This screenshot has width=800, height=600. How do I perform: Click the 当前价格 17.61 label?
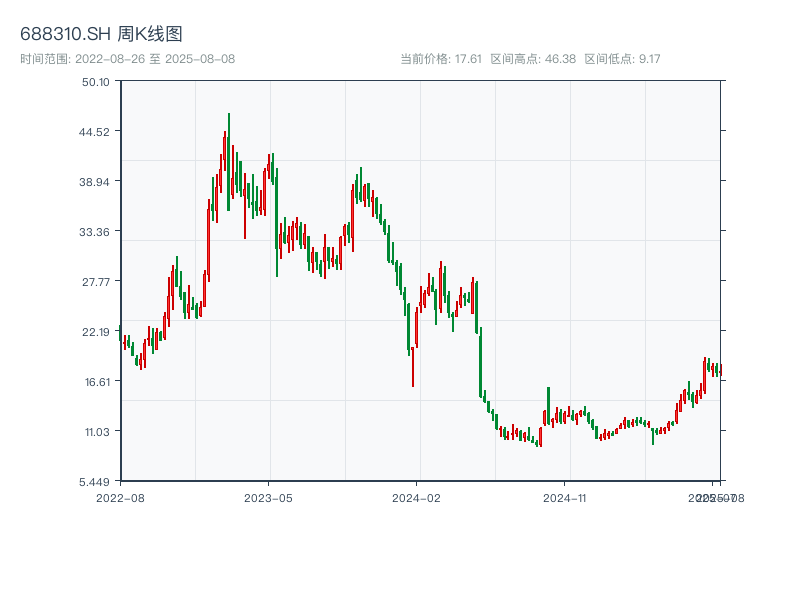pos(441,59)
